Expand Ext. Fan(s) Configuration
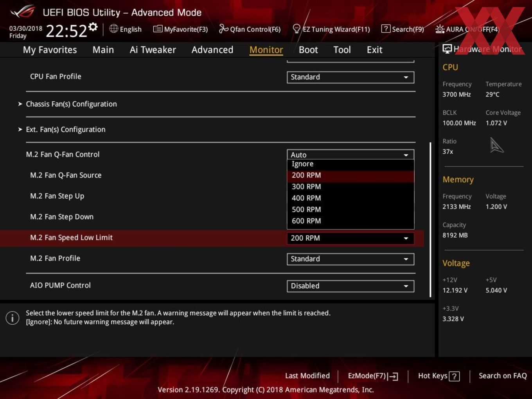Screen dimensions: 532x399 [66, 129]
